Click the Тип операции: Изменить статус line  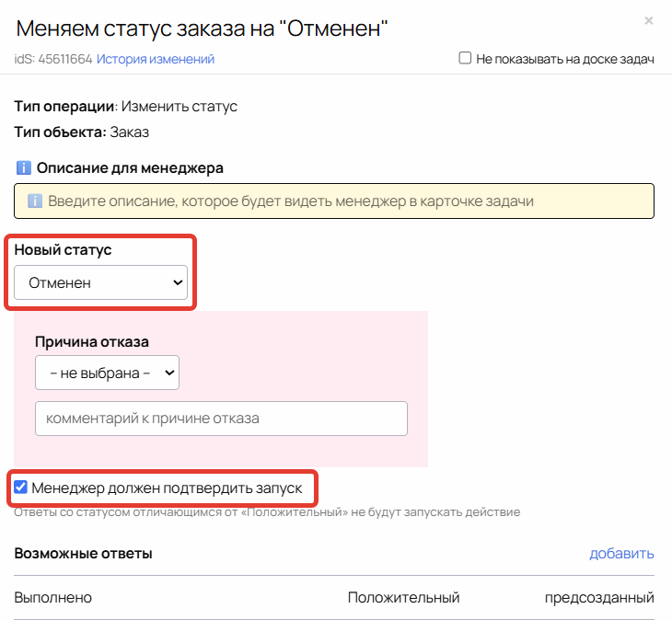[125, 106]
